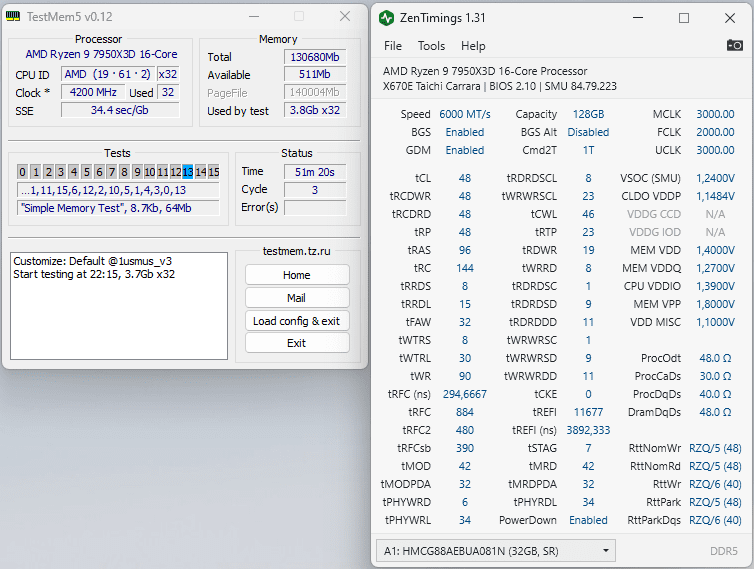Open the Tools menu in ZenTimings
The image size is (754, 569).
(x=431, y=46)
